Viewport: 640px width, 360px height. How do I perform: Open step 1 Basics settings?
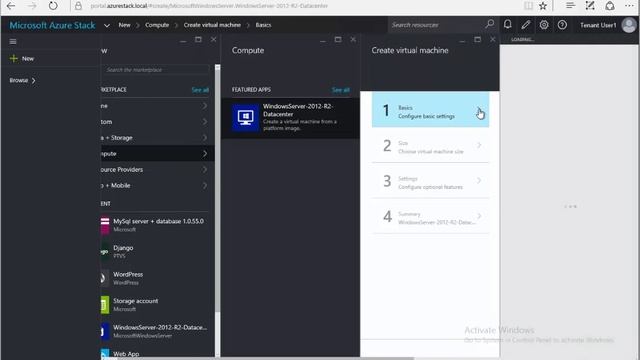[430, 110]
